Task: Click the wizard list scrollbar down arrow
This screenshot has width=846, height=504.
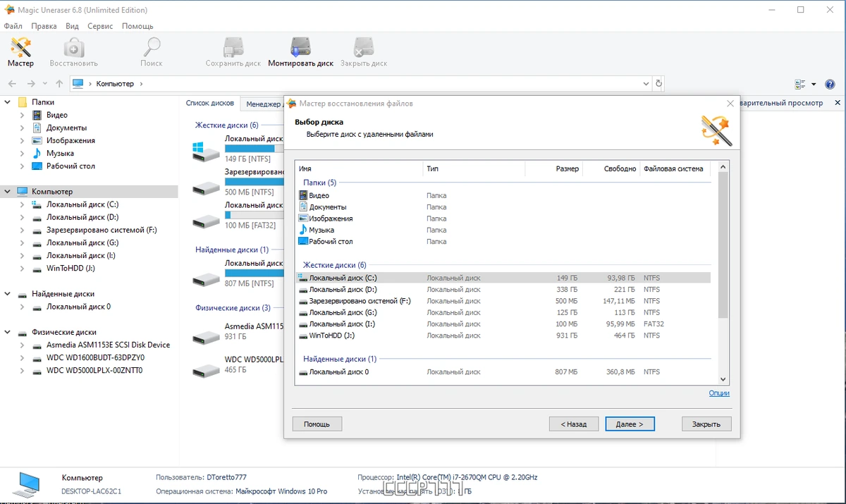Action: 723,379
